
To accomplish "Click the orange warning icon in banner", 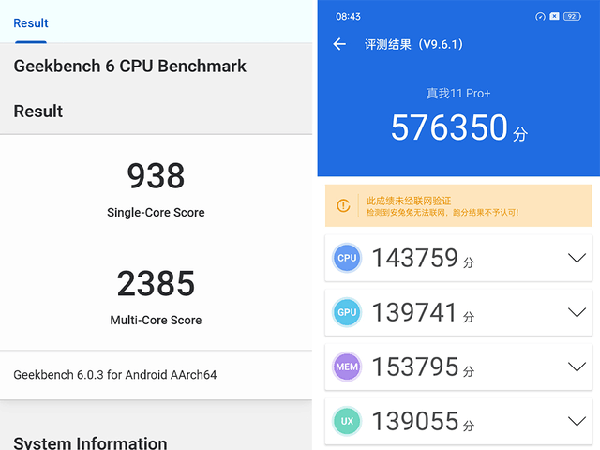I will 343,205.
